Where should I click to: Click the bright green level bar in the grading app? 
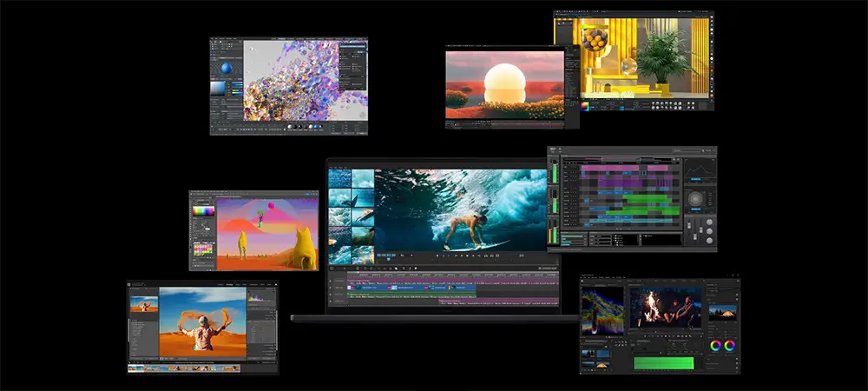[x=663, y=362]
